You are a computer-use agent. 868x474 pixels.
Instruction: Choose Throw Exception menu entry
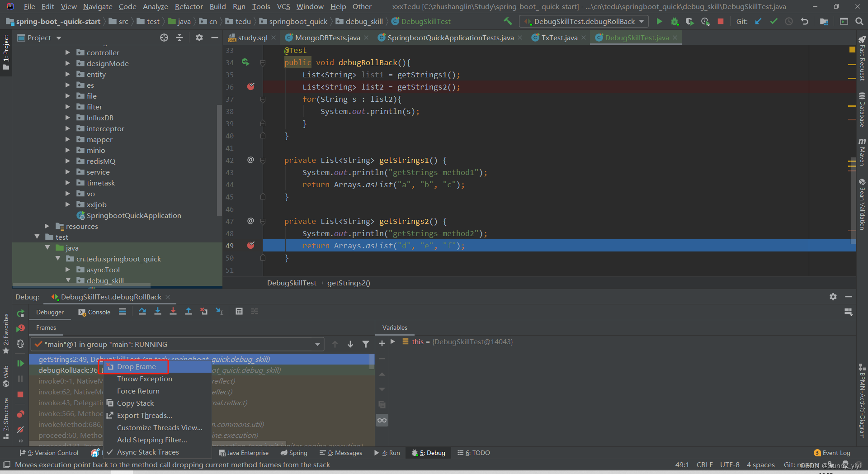[x=144, y=379]
